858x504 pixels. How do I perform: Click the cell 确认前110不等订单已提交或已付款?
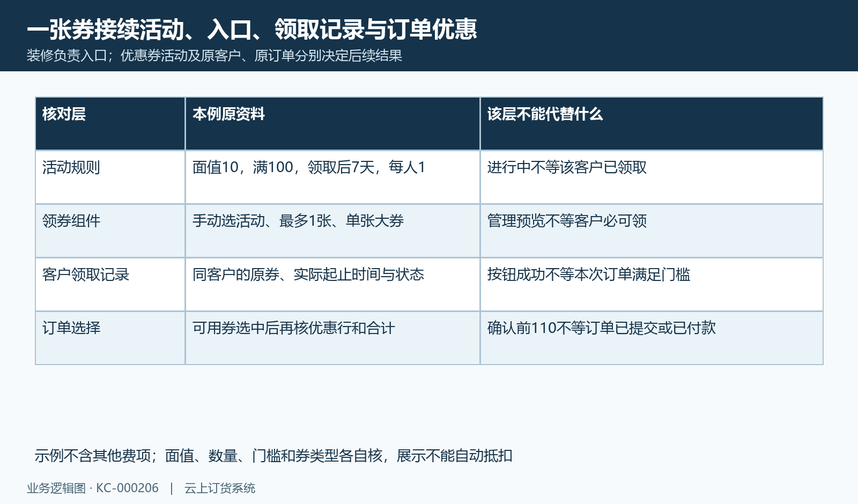click(x=652, y=338)
